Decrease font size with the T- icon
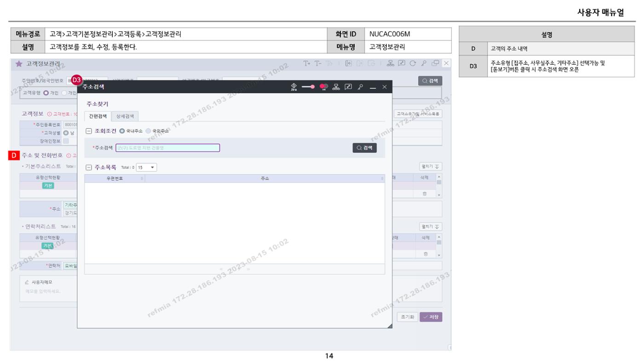Image resolution: width=644 pixels, height=362 pixels. [317, 63]
